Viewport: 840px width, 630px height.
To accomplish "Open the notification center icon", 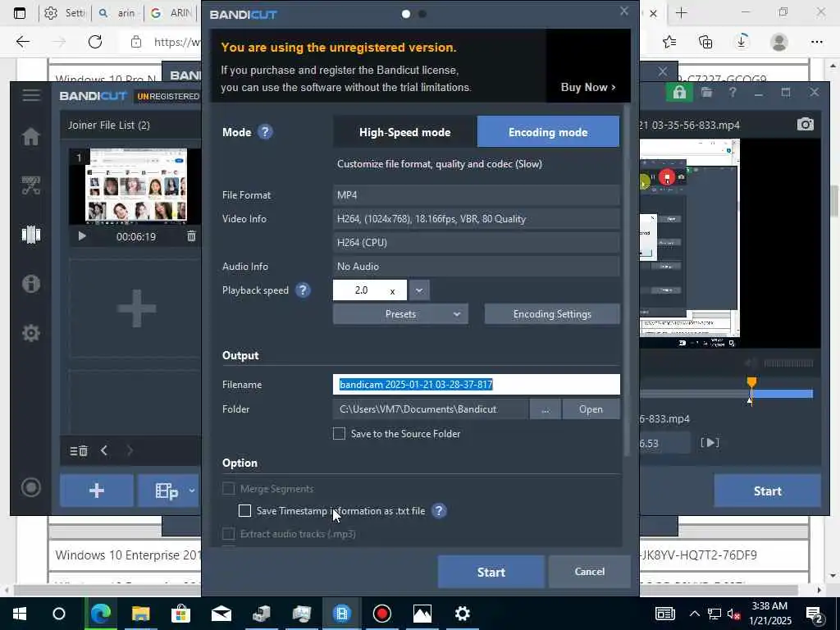I will click(x=815, y=614).
